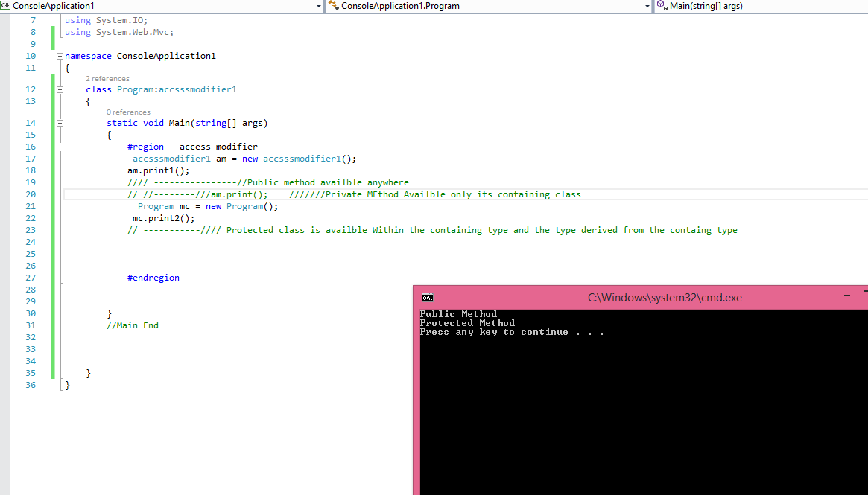Click the method icon beside Main(string[] args)
The width and height of the screenshot is (868, 495).
coord(660,6)
